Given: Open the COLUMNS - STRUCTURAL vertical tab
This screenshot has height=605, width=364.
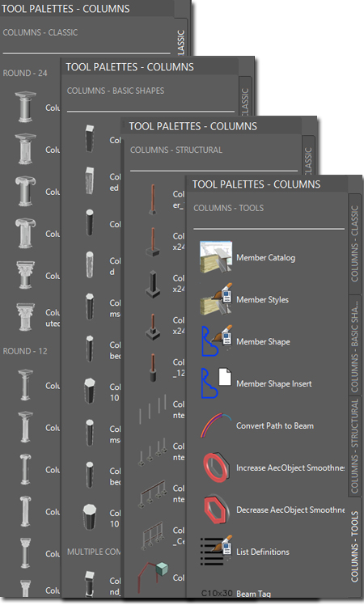Looking at the screenshot, I should pyautogui.click(x=354, y=446).
